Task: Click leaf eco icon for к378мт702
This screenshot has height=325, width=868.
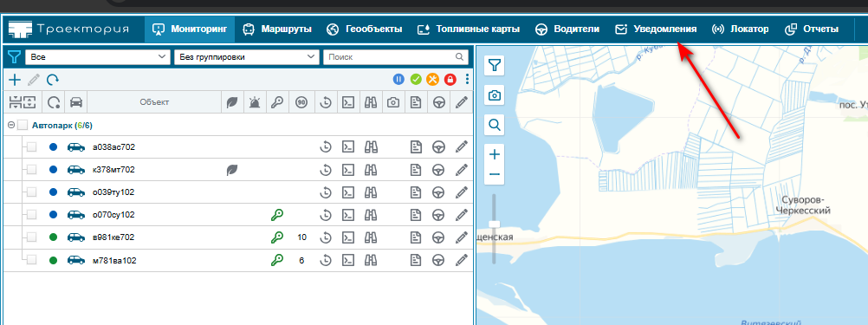Action: tap(232, 170)
